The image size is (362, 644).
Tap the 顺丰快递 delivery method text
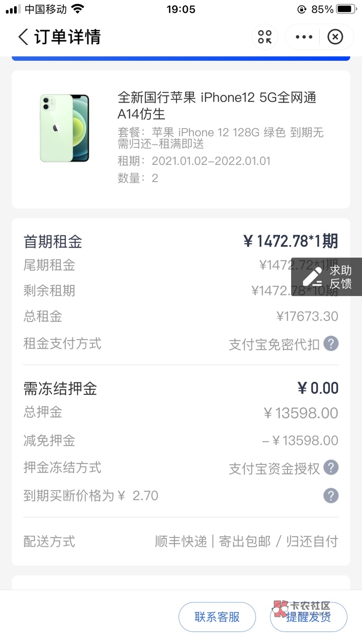pos(181,541)
